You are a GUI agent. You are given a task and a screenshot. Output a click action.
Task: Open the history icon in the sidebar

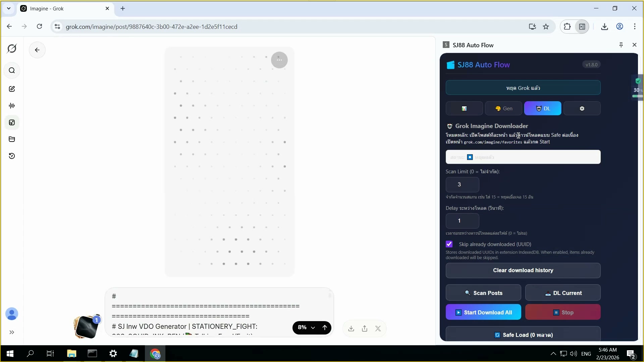point(12,156)
